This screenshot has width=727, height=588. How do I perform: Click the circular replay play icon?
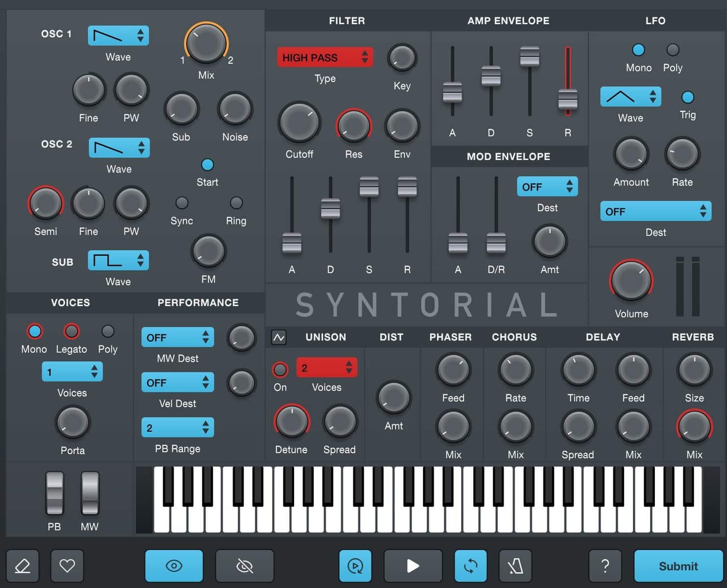pos(355,566)
